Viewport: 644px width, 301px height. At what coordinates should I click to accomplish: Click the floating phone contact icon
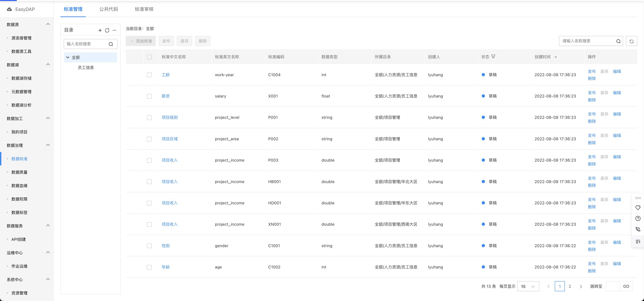click(638, 229)
